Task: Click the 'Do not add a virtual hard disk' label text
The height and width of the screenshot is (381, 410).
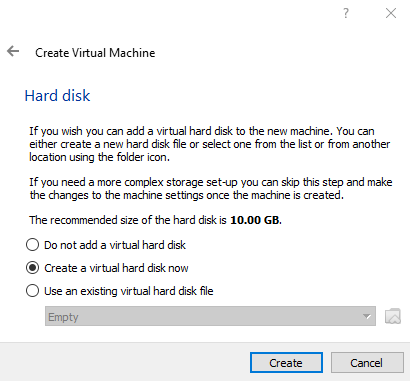Action: [x=115, y=245]
